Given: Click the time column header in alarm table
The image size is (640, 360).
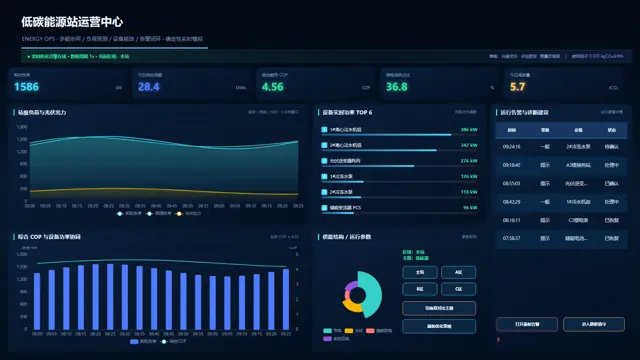Looking at the screenshot, I should 511,130.
